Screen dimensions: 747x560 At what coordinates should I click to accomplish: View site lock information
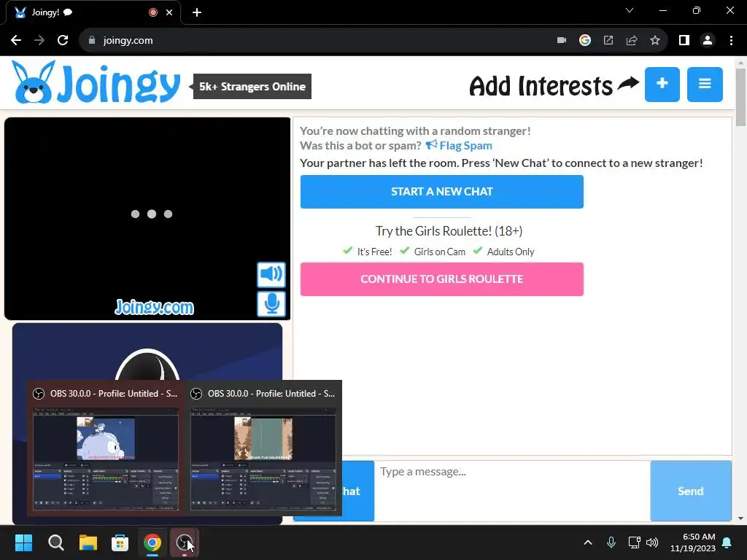point(92,41)
